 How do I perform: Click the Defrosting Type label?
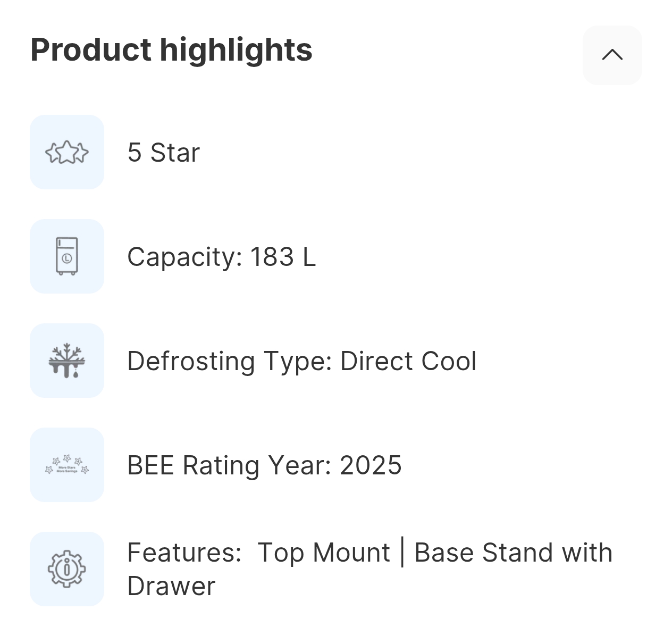[230, 361]
